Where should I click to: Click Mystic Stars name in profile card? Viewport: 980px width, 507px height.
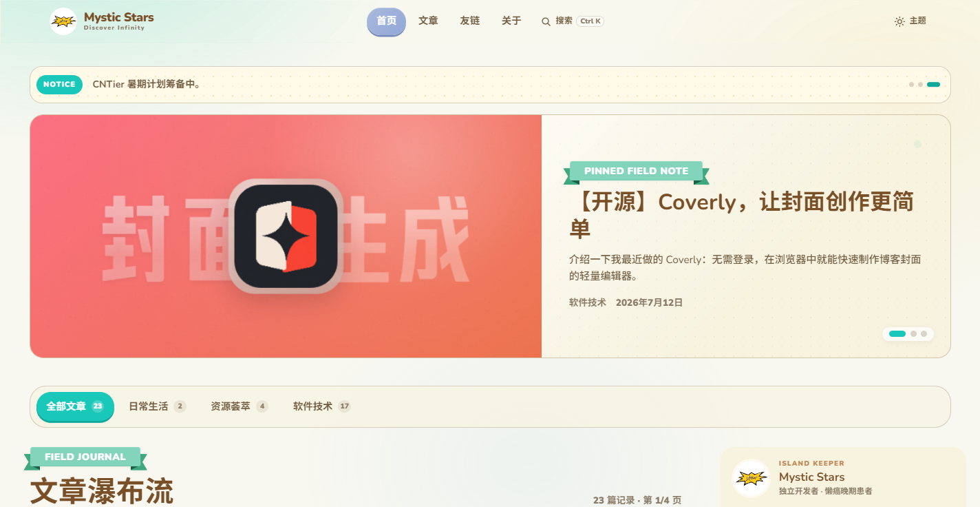pyautogui.click(x=811, y=477)
